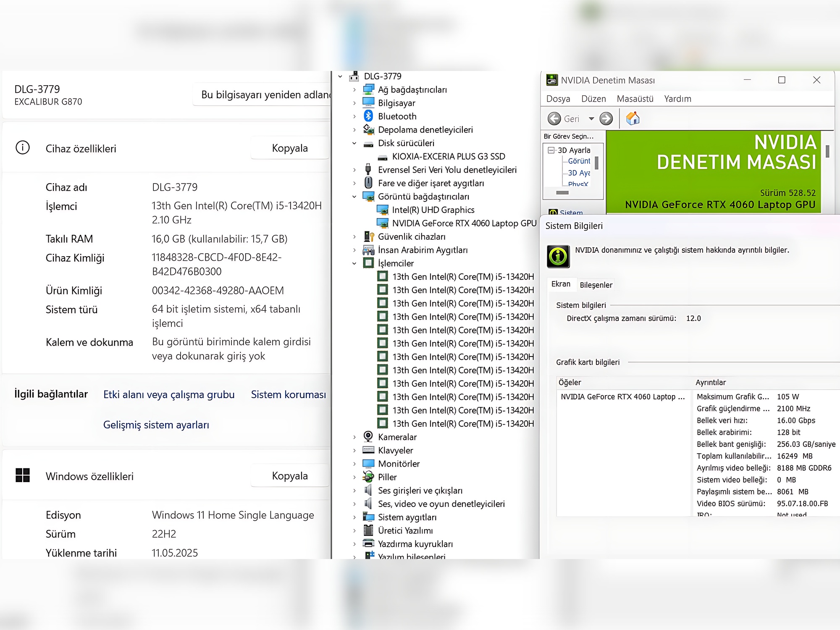Click the Depolama denetleyicileri icon
Screen dimensions: 840x630
(x=368, y=129)
